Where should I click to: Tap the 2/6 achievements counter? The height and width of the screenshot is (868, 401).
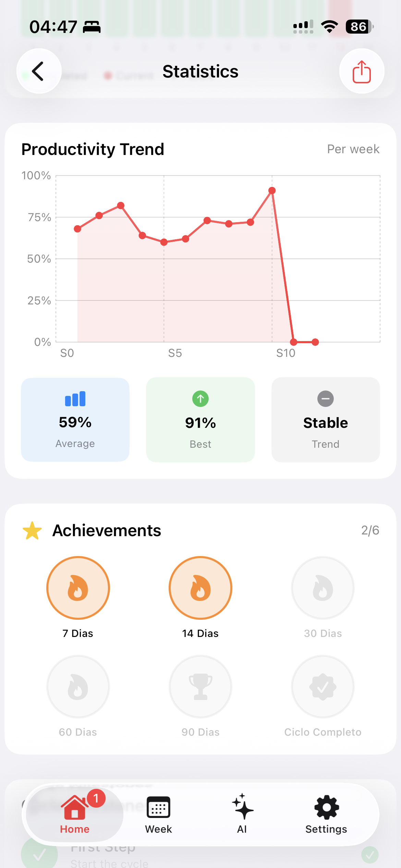pyautogui.click(x=370, y=530)
